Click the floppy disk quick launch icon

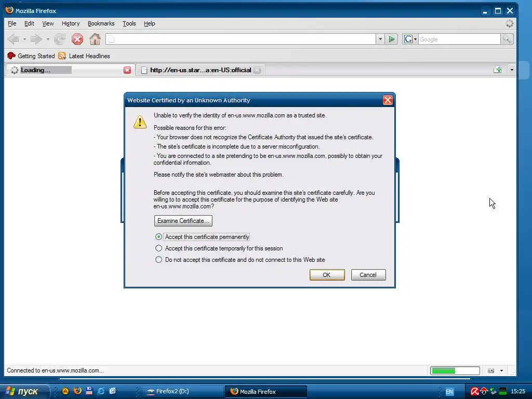click(x=89, y=391)
